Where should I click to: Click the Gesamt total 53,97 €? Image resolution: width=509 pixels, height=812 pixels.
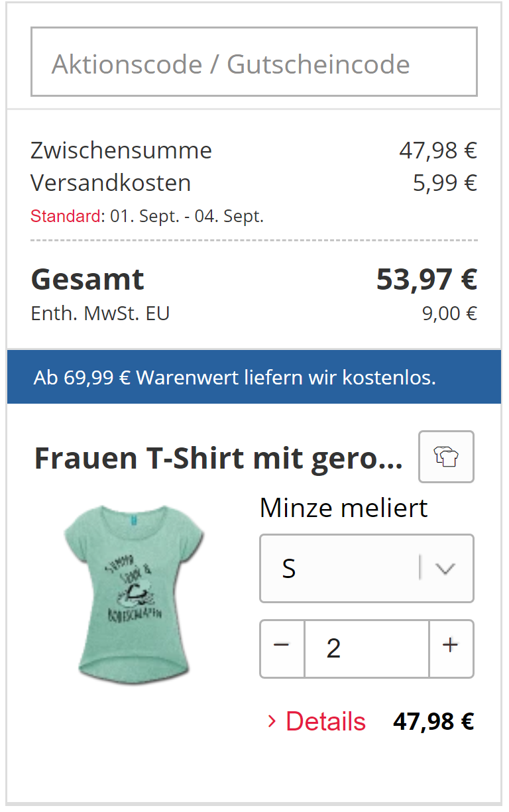point(426,280)
